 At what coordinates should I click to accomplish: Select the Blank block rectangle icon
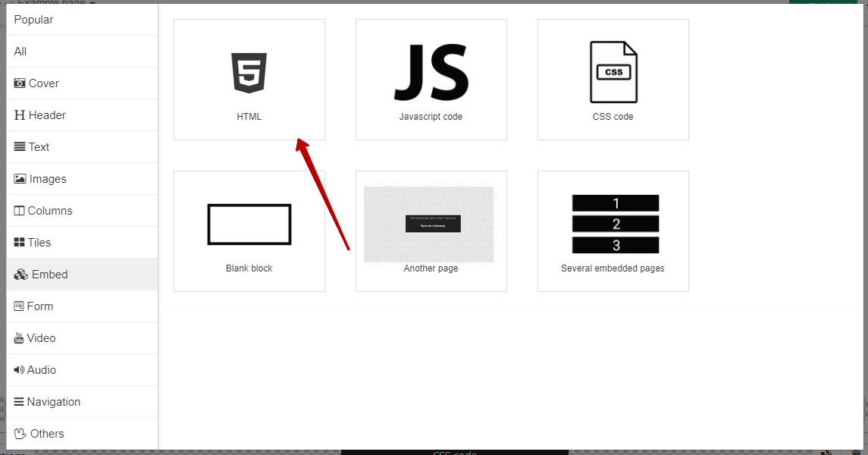click(x=249, y=224)
